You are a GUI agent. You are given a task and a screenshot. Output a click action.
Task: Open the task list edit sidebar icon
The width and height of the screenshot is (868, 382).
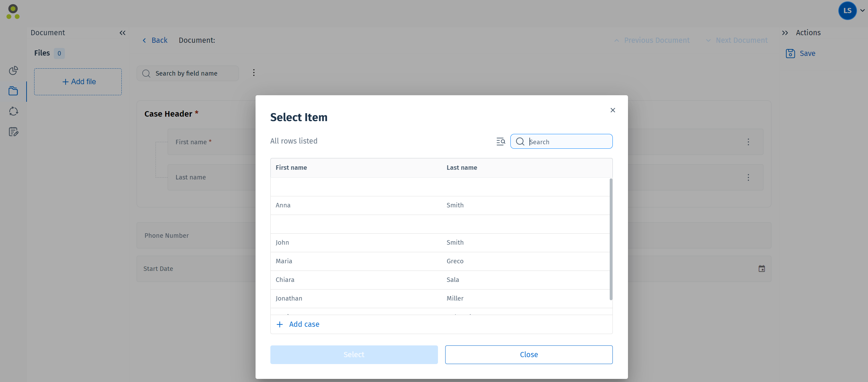click(13, 132)
